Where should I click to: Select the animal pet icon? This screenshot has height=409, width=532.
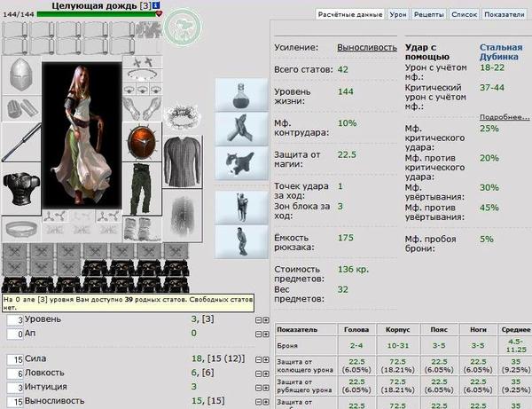[241, 162]
